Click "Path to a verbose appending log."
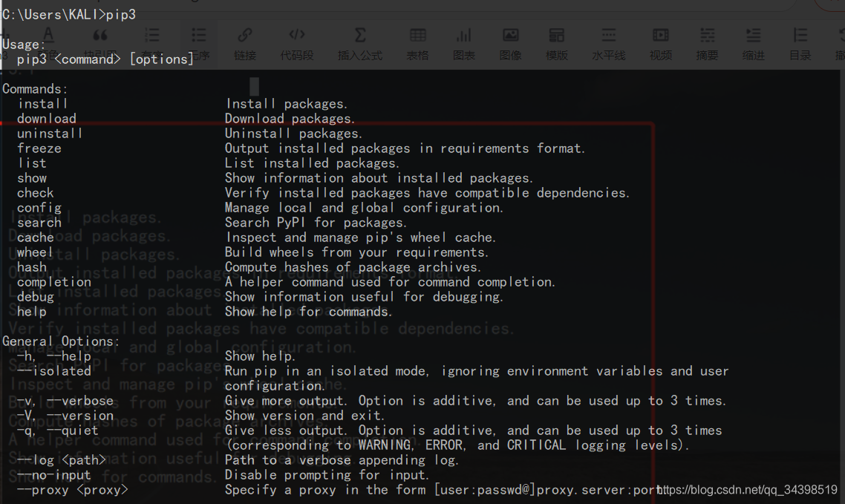Image resolution: width=845 pixels, height=504 pixels. [x=342, y=460]
